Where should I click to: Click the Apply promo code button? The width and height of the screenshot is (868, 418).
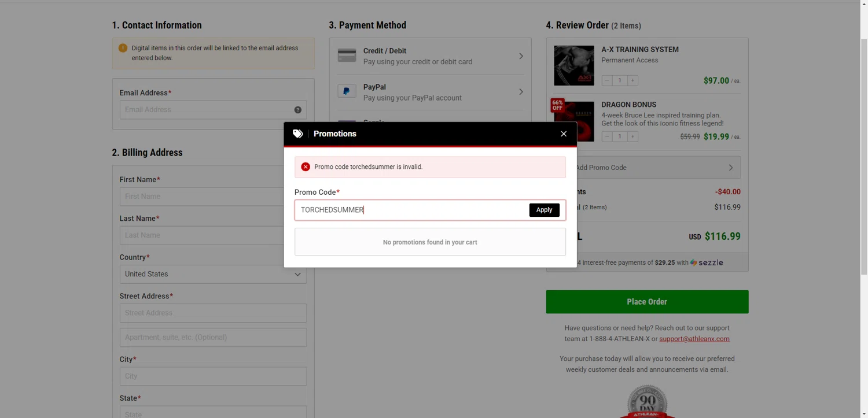click(544, 210)
